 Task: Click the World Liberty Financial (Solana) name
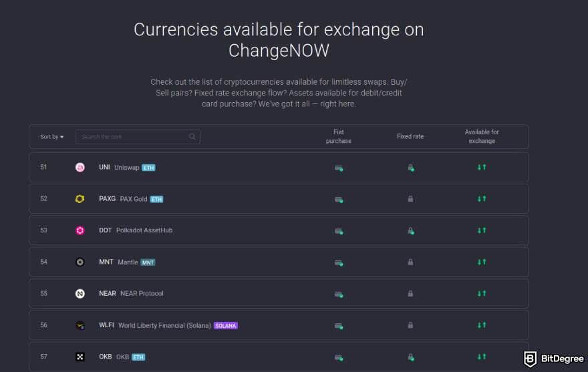(164, 325)
